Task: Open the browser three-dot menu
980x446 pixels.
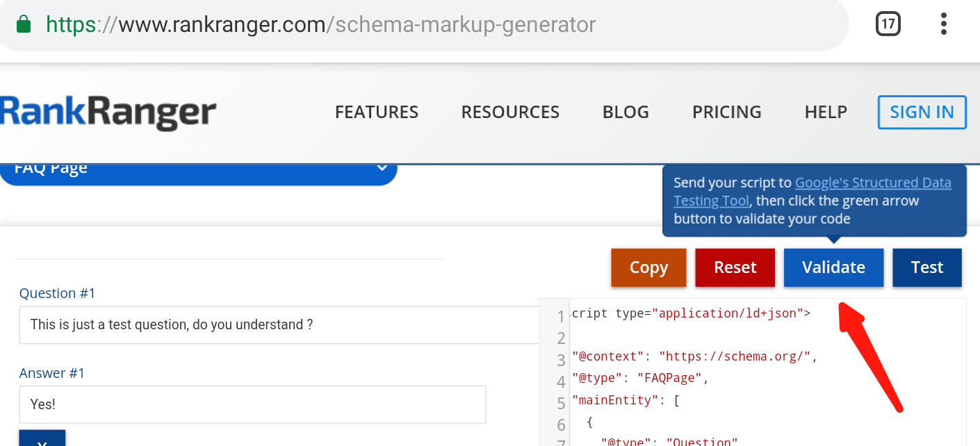Action: [943, 24]
